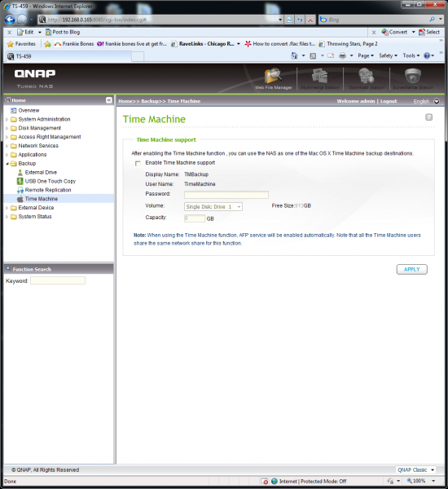This screenshot has width=448, height=489.
Task: Open the QNAP Classic theme dropdown
Action: point(416,469)
